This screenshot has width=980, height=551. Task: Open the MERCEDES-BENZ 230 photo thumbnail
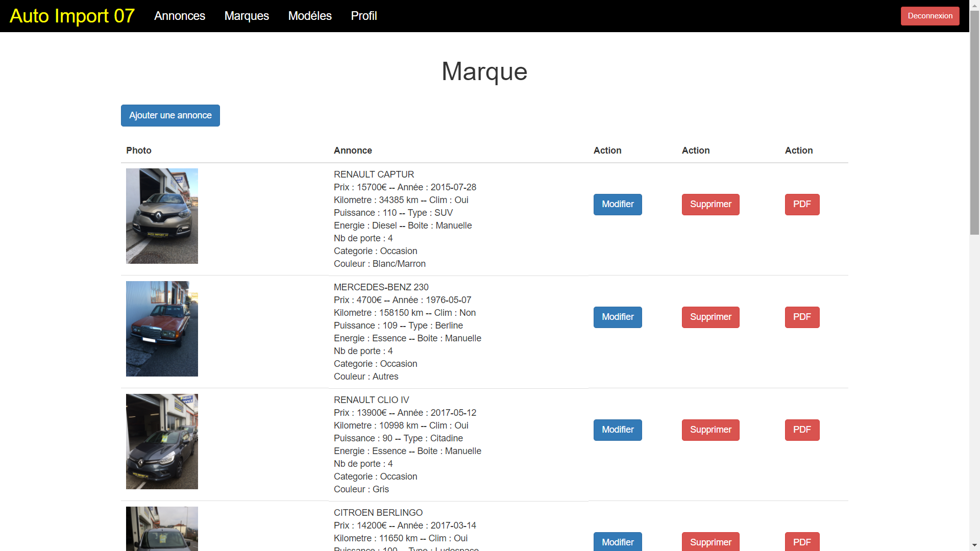(162, 329)
